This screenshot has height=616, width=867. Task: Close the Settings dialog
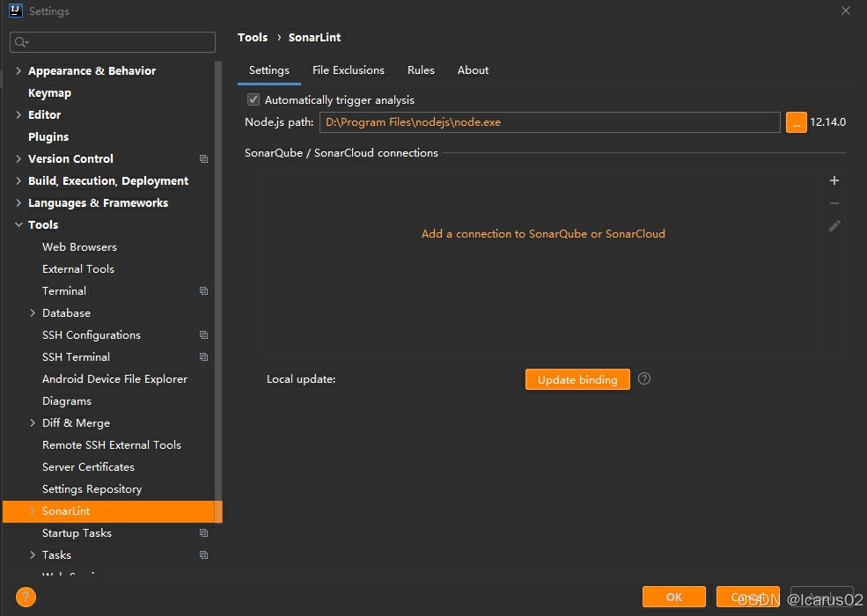coord(846,11)
